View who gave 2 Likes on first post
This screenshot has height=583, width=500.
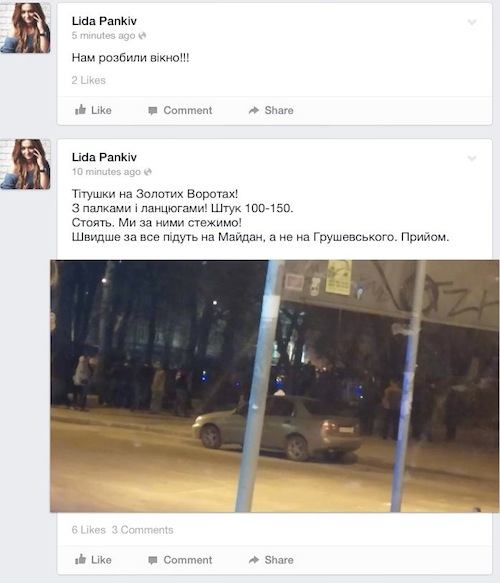tap(88, 80)
